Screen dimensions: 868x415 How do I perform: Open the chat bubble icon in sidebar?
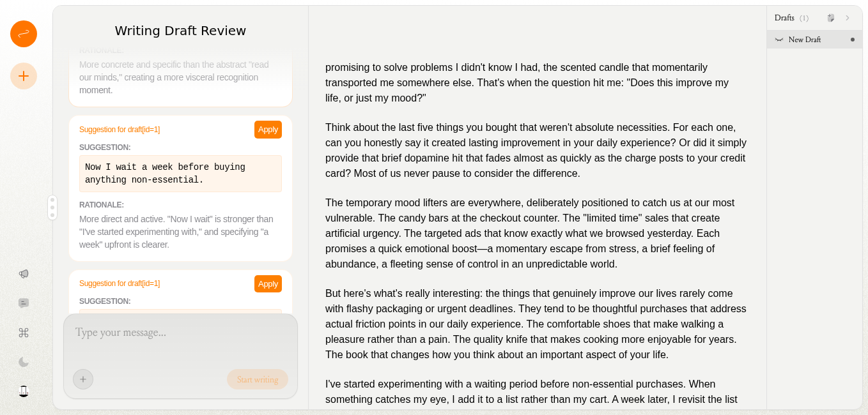[x=24, y=303]
